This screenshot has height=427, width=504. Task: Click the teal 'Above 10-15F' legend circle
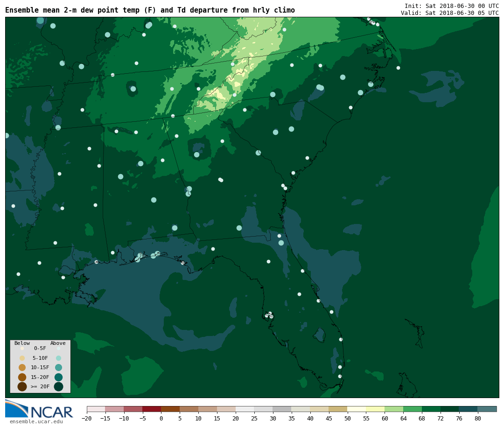coord(58,368)
